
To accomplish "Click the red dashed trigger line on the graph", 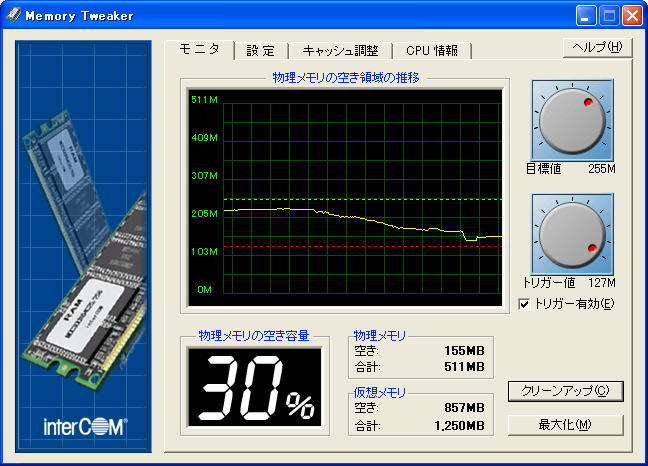I will pyautogui.click(x=363, y=247).
